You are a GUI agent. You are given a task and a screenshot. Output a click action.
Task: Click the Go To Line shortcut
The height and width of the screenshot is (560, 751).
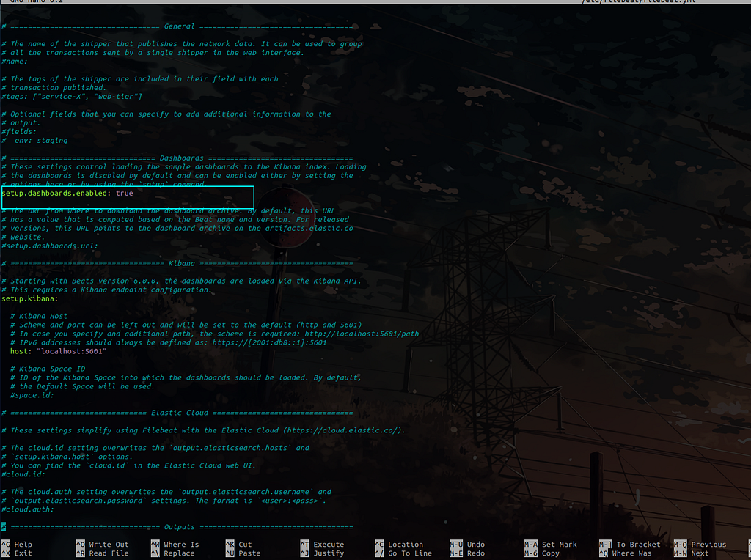(404, 553)
